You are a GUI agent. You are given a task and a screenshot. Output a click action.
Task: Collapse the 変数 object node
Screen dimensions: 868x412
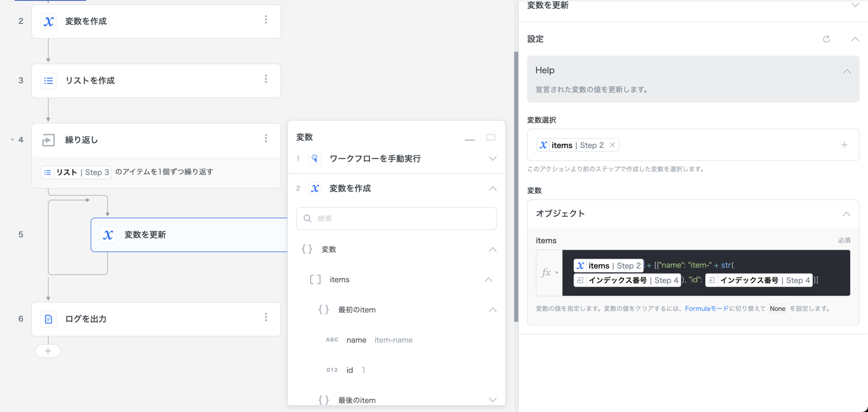(x=492, y=249)
